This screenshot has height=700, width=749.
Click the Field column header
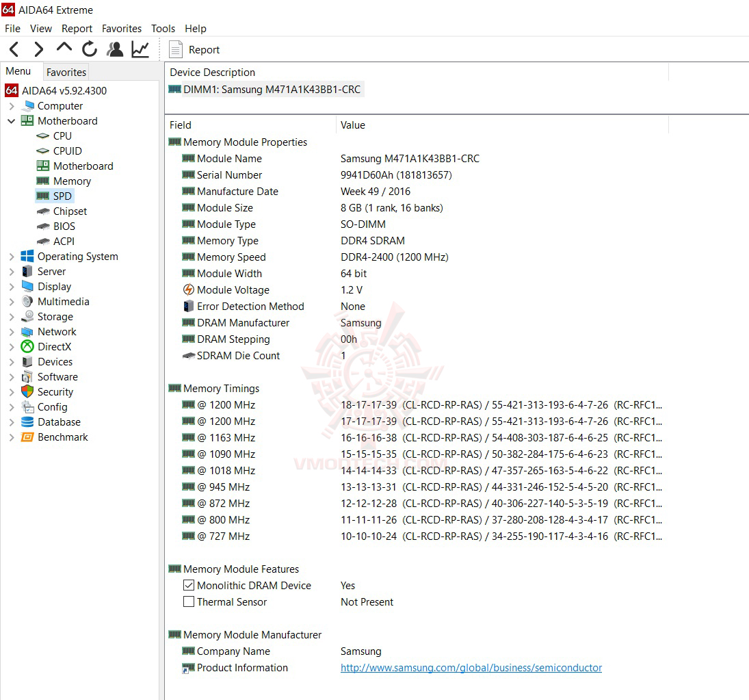[251, 125]
